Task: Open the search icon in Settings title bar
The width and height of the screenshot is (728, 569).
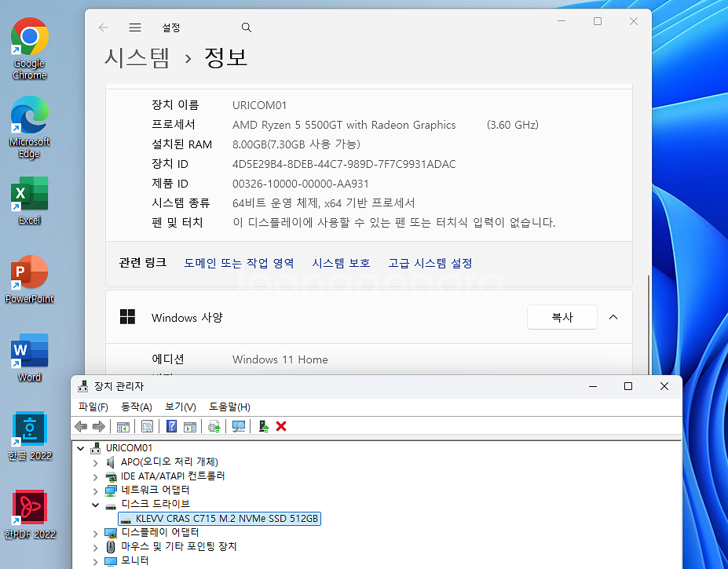Action: [246, 27]
